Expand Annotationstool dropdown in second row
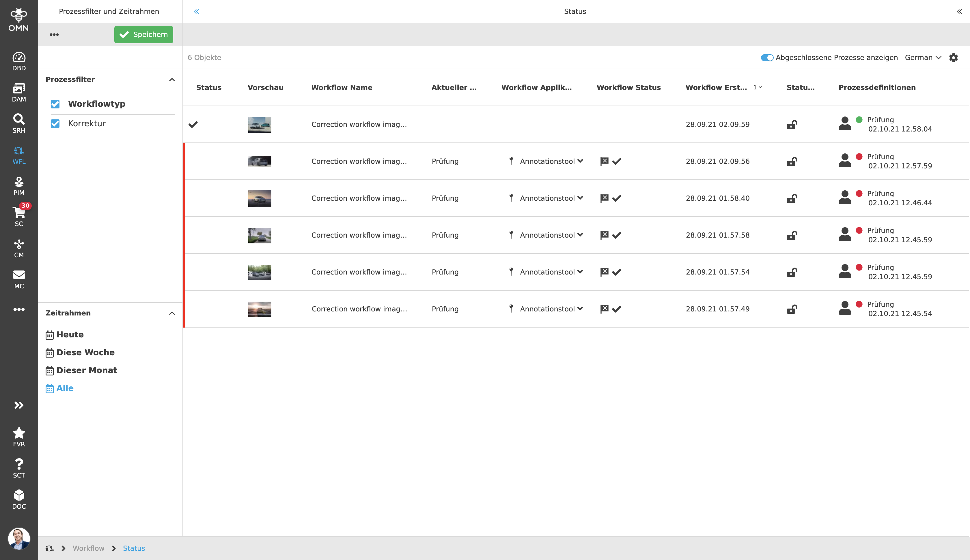Screen dimensions: 970x560 pos(580,161)
